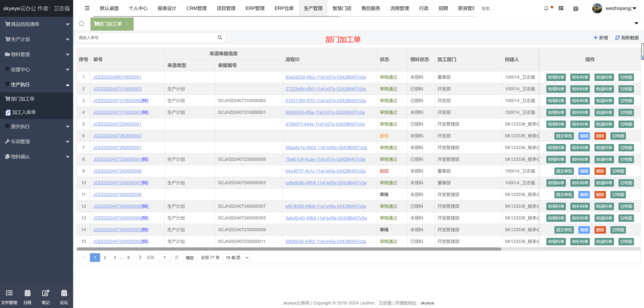The height and width of the screenshot is (308, 644).
Task: Open the 15 条/页 page size dropdown
Action: [236, 257]
